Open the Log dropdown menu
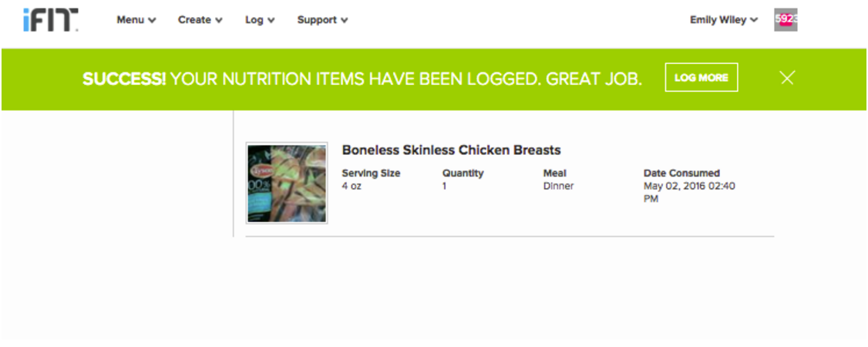 tap(260, 20)
